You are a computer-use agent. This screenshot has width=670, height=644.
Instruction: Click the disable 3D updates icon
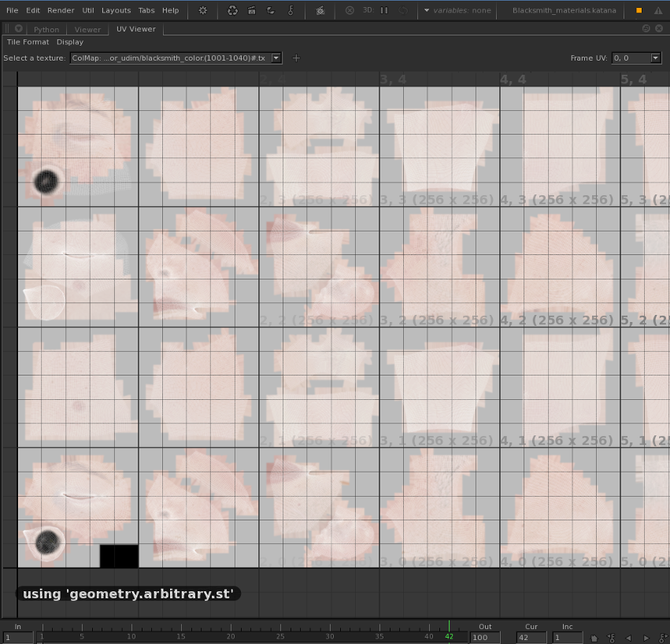coord(349,10)
